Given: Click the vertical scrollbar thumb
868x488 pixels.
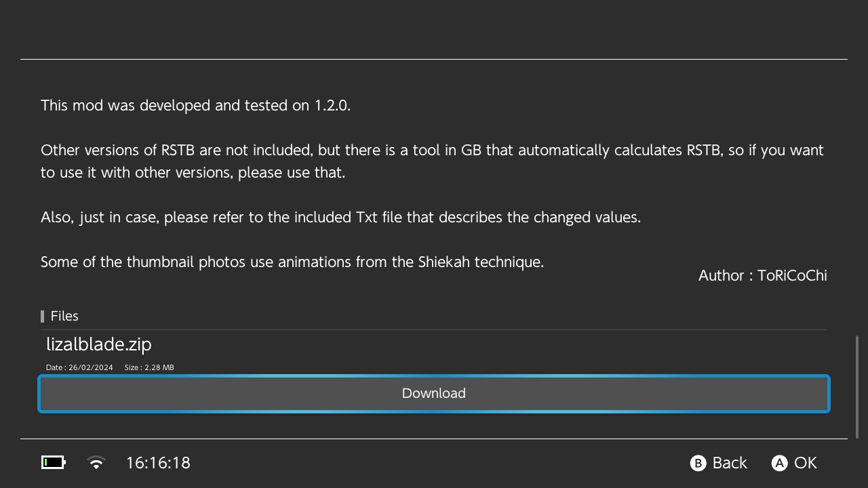Looking at the screenshot, I should pyautogui.click(x=857, y=387).
